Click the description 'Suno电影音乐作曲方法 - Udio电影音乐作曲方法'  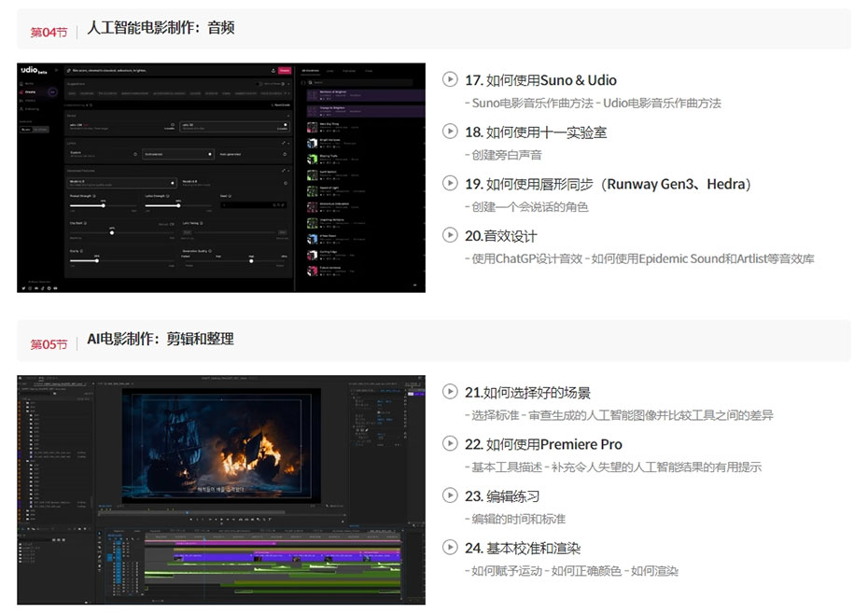pyautogui.click(x=593, y=103)
